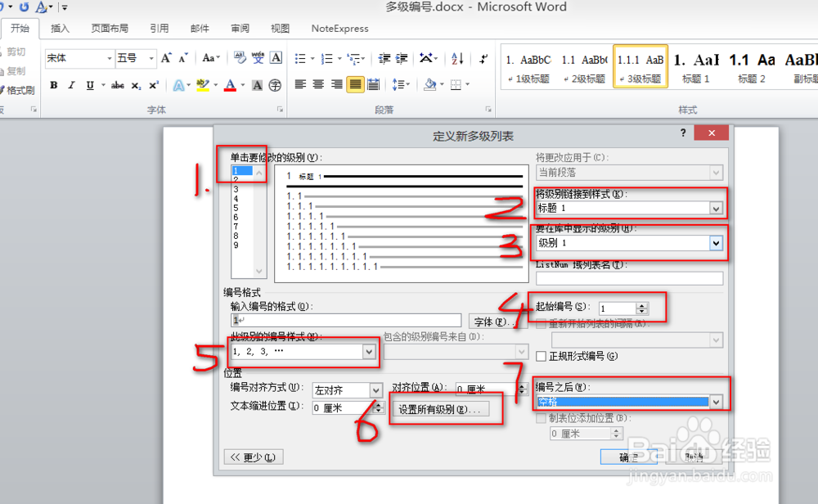
Task: Click the clear formatting icon
Action: click(x=240, y=56)
